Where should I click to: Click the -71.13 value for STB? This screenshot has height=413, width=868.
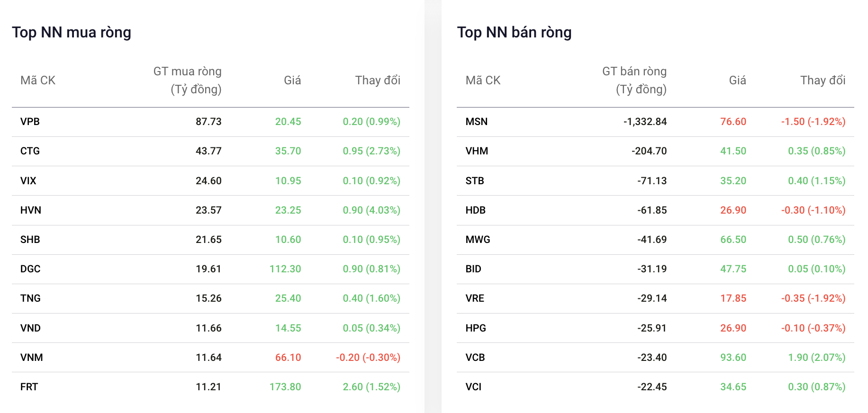(x=652, y=181)
